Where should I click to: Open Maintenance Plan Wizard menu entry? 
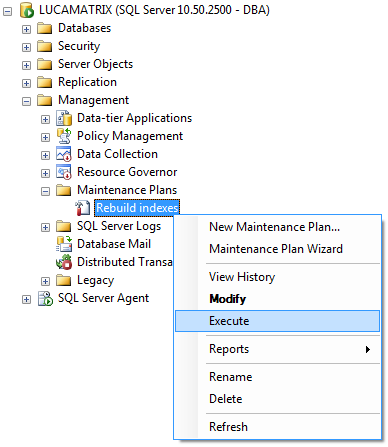[x=277, y=249]
